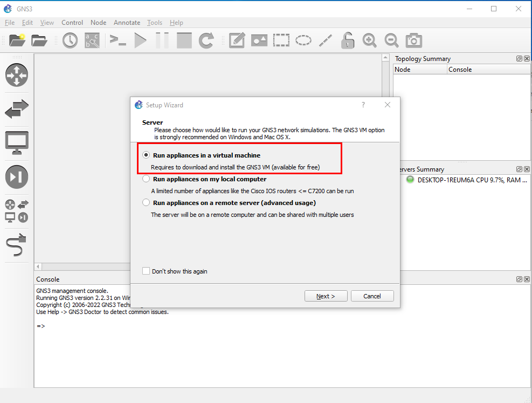Select Run appliances on my local computer

(x=146, y=179)
